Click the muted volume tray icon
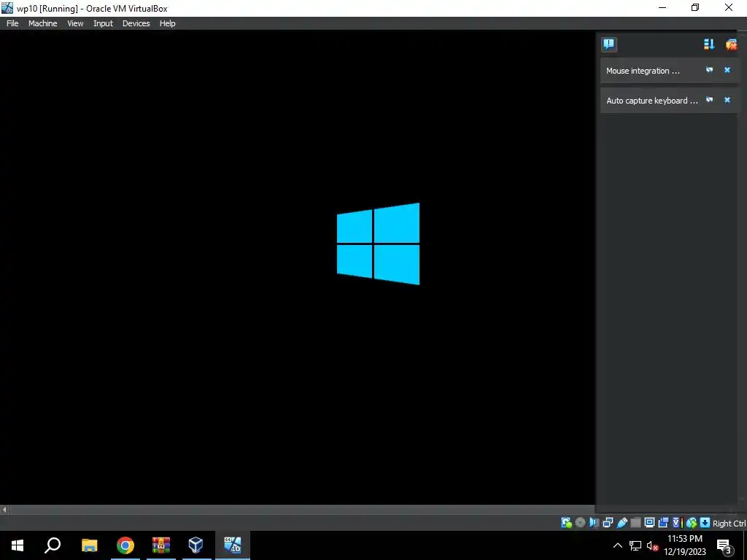Viewport: 747px width, 560px height. click(652, 545)
